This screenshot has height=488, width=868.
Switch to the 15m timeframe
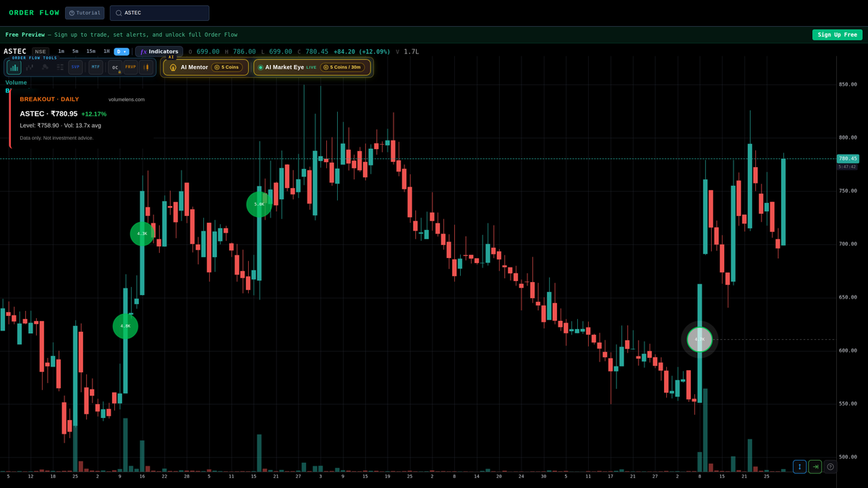coord(90,51)
